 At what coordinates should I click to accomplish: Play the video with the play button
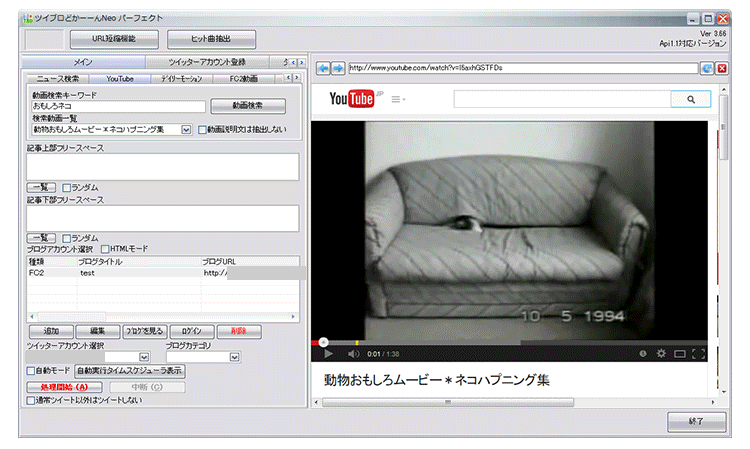click(x=328, y=353)
